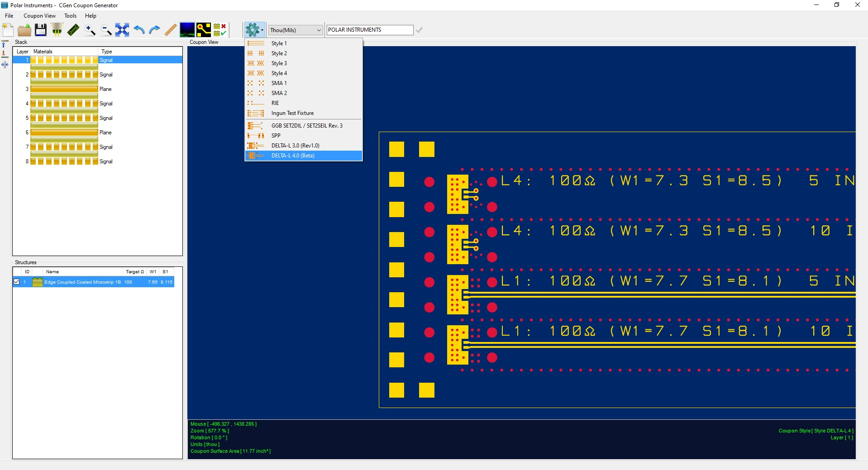Click the grey checkmark apply icon

tap(420, 30)
